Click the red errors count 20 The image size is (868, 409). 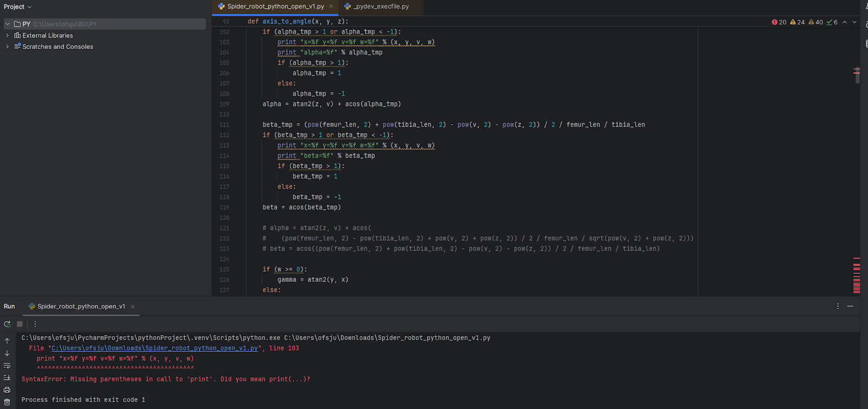[779, 22]
